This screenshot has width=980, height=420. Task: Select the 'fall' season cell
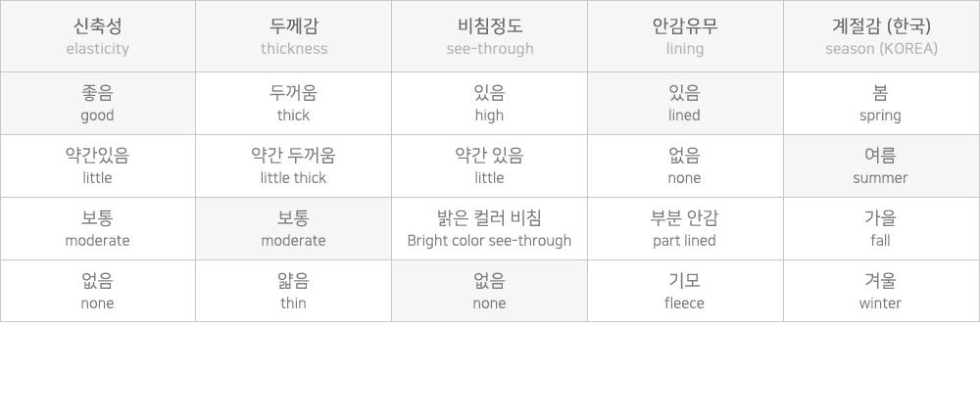(x=881, y=229)
